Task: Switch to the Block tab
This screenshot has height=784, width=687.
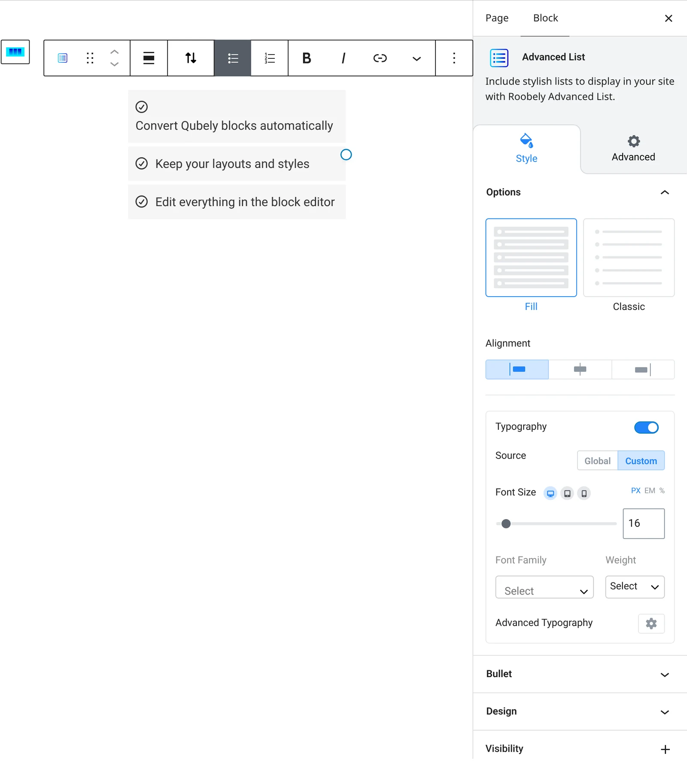Action: (545, 18)
